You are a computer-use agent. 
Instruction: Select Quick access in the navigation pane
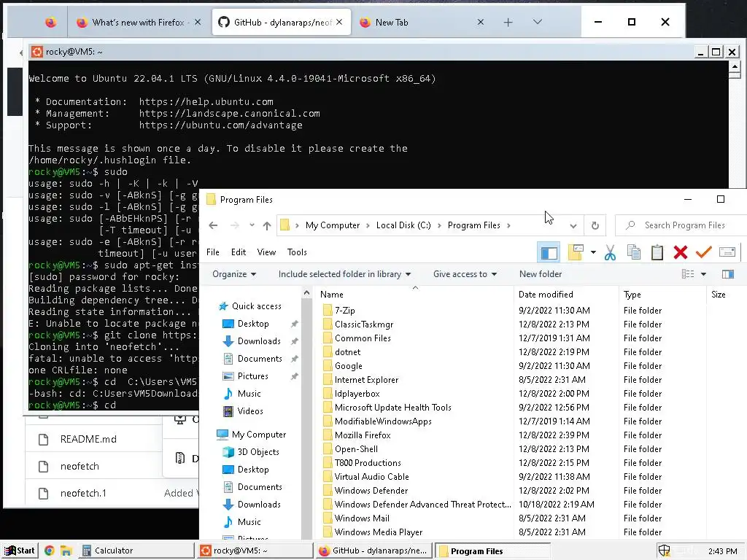point(256,306)
